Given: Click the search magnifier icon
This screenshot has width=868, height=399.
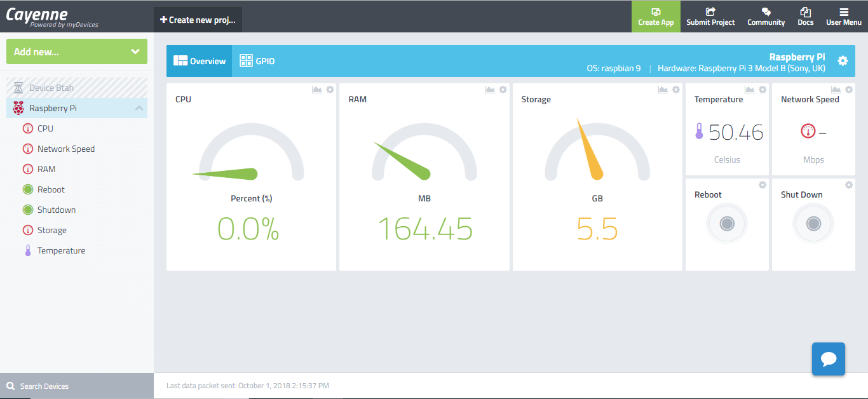Looking at the screenshot, I should (10, 386).
